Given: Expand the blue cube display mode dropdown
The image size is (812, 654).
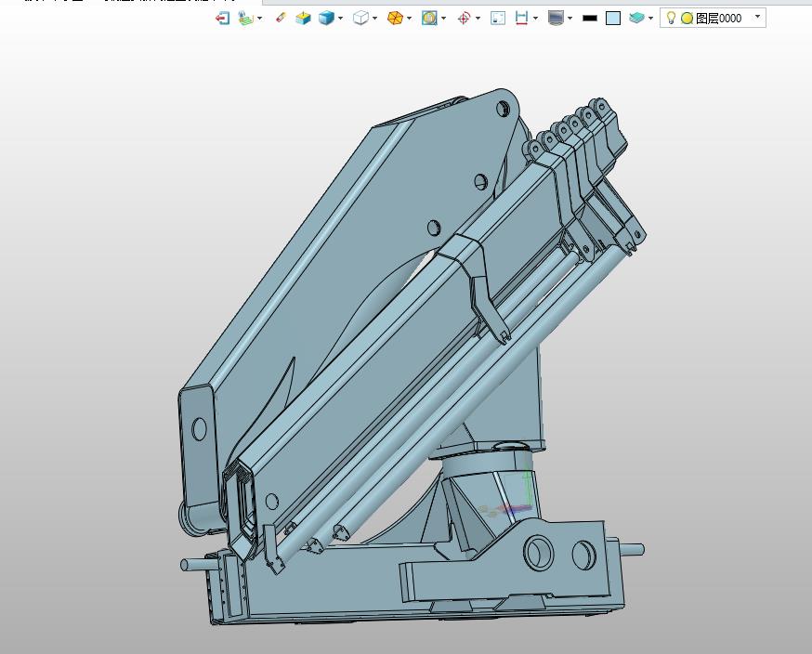Looking at the screenshot, I should [x=340, y=19].
